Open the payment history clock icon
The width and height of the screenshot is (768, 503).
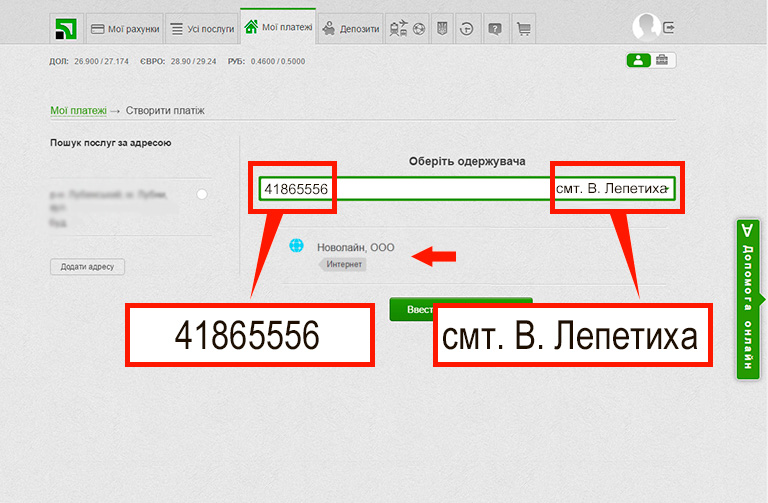[466, 29]
